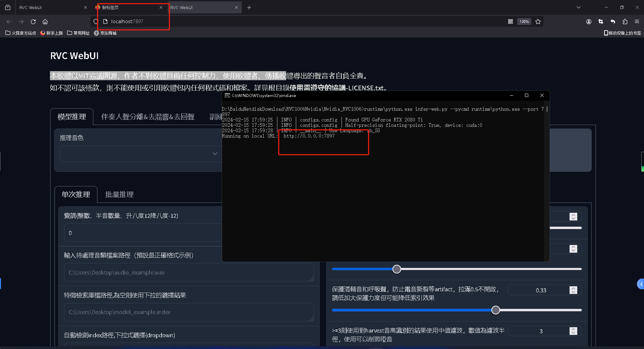List all tabs dropdown arrow

tap(579, 7)
